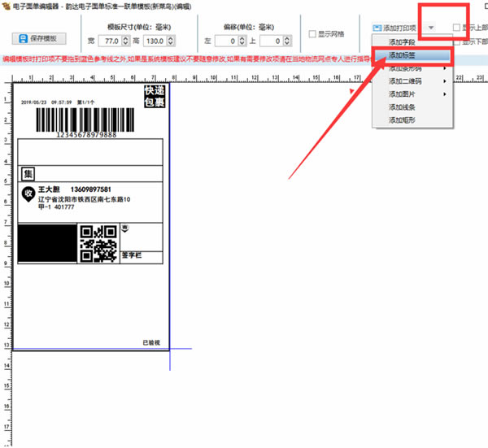This screenshot has width=488, height=448.
Task: Click the 保存模板 save template button
Action: coord(39,38)
